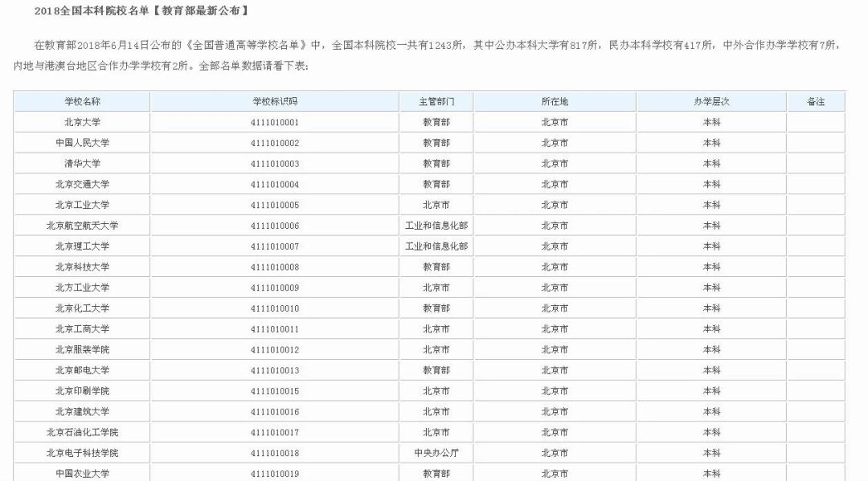
Task: Select the 北京理工大学 cell
Action: tap(82, 246)
